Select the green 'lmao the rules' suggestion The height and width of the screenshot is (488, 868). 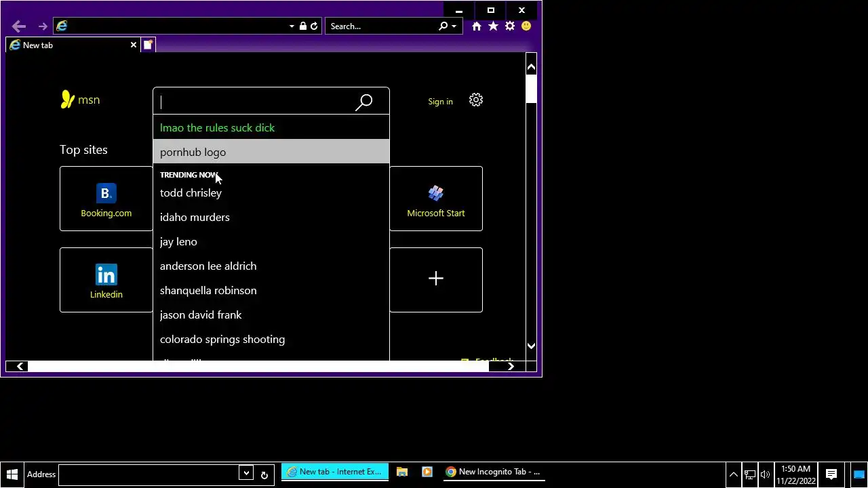(x=271, y=127)
